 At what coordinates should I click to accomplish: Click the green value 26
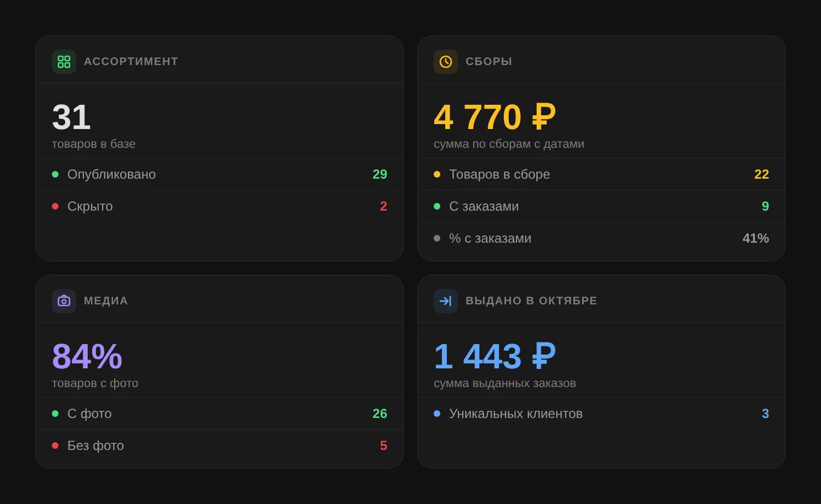click(x=380, y=414)
